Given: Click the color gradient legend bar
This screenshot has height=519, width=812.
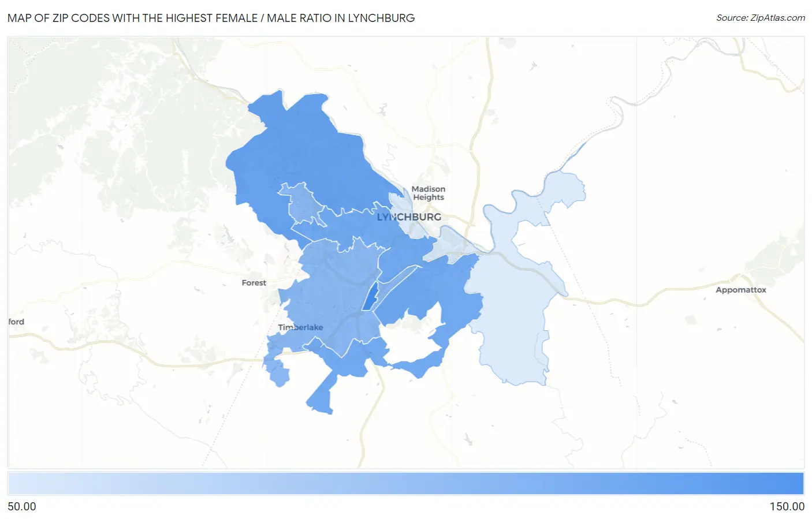Looking at the screenshot, I should click(x=406, y=484).
